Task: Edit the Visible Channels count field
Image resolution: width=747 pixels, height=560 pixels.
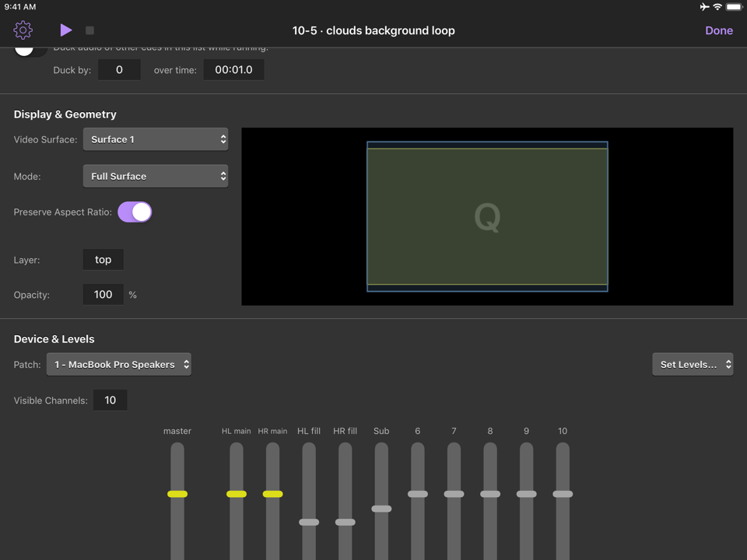Action: pos(110,401)
